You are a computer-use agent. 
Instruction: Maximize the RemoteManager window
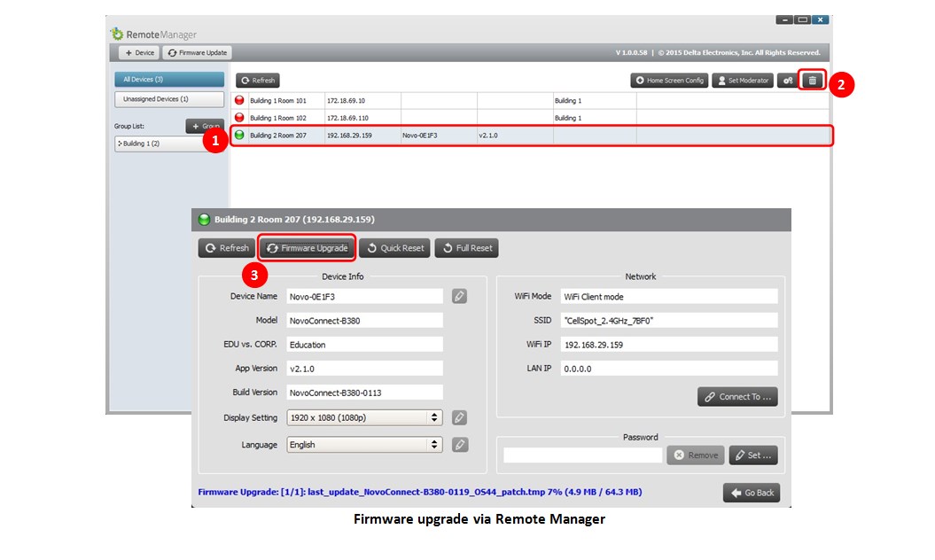click(803, 19)
